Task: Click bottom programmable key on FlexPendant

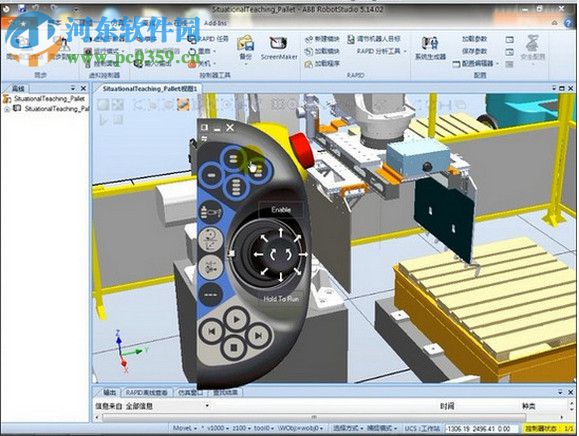Action: tap(236, 187)
